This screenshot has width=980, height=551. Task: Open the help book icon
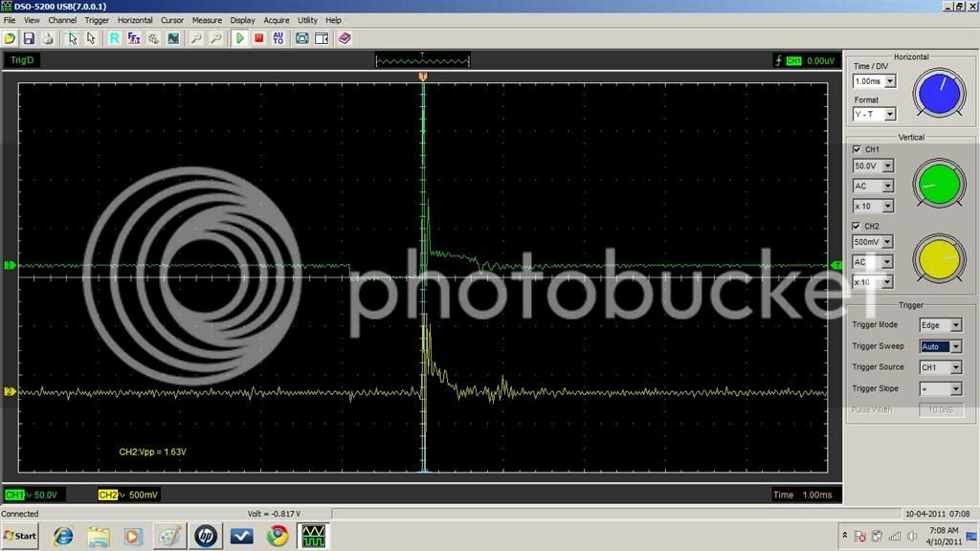coord(345,38)
